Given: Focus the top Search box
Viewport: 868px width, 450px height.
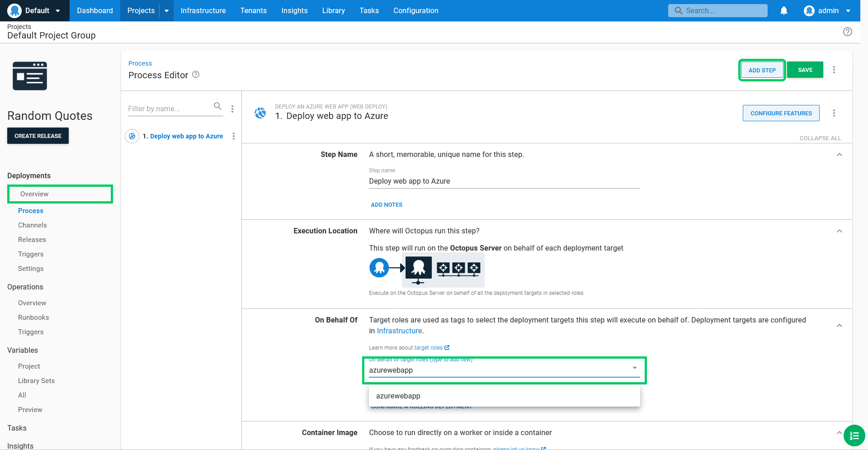Looking at the screenshot, I should (717, 10).
